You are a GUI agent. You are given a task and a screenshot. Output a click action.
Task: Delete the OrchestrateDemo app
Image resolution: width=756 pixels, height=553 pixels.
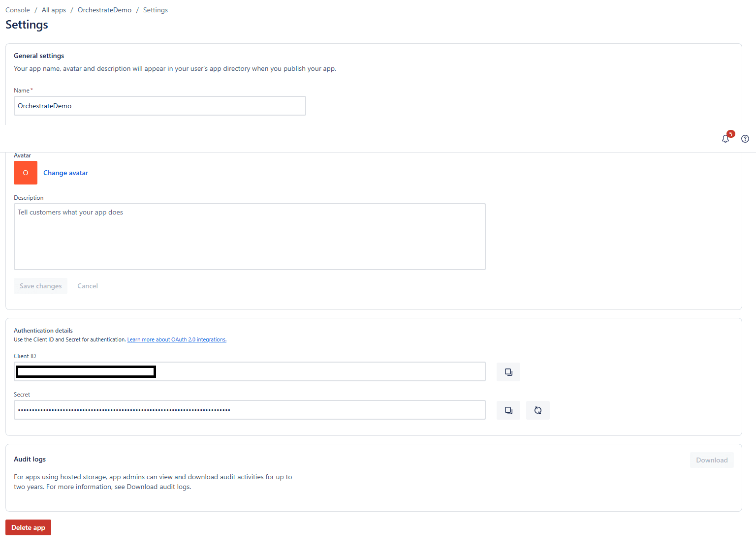[28, 527]
